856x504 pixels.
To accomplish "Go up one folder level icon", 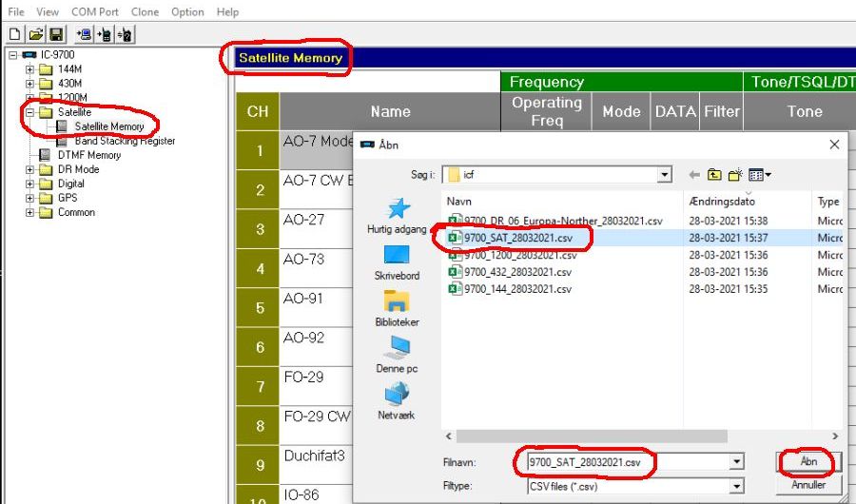I will coord(714,175).
